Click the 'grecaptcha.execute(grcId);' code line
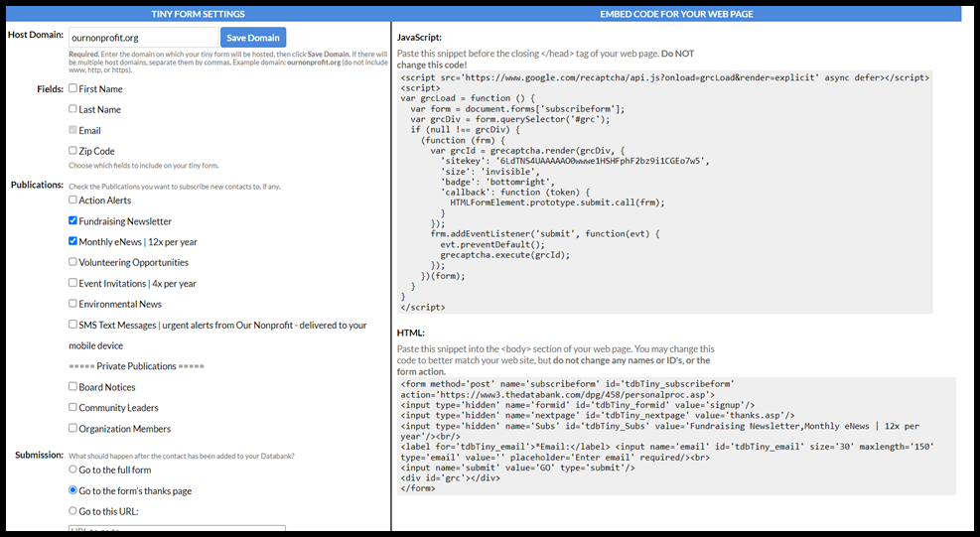Image resolution: width=980 pixels, height=537 pixels. point(505,254)
